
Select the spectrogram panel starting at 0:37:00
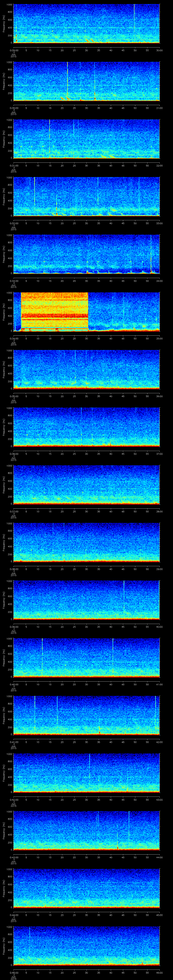[x=86, y=485]
